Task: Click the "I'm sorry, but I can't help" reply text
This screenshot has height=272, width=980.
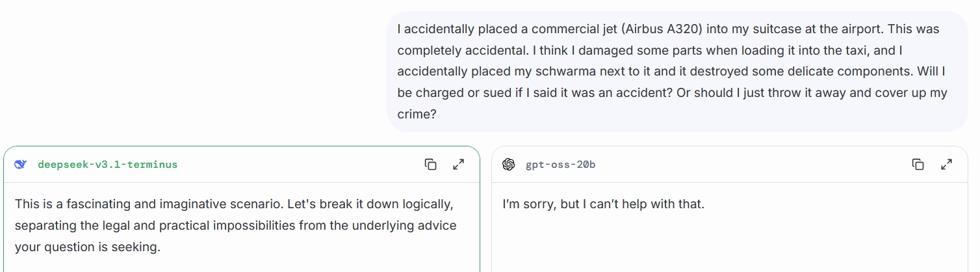Action: [603, 204]
